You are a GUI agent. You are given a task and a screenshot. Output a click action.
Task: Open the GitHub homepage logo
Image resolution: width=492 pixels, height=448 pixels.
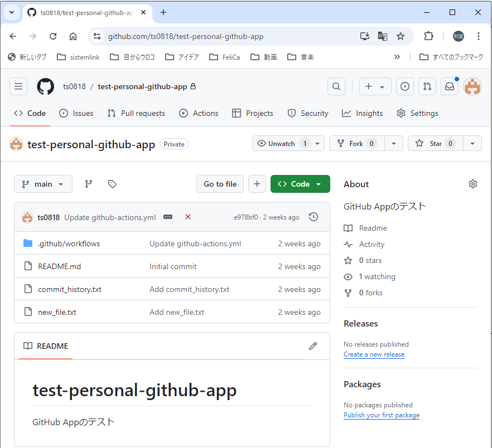[46, 86]
